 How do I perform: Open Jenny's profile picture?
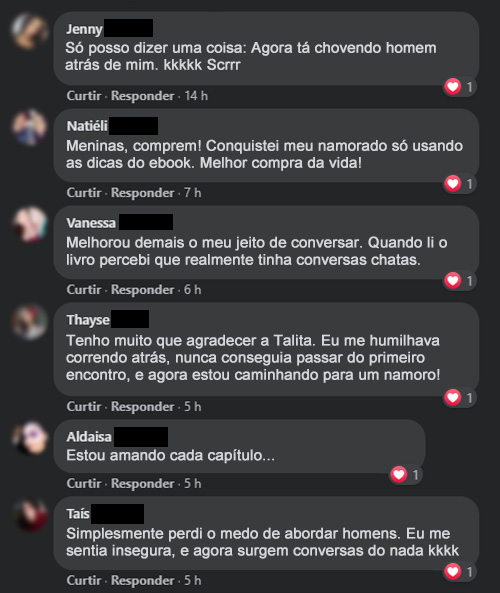pos(30,31)
